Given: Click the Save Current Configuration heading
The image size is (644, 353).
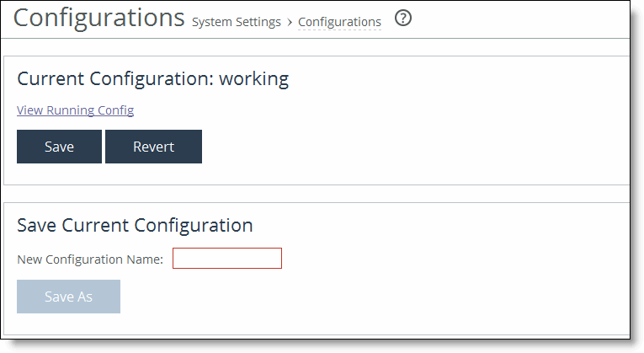Looking at the screenshot, I should click(x=135, y=225).
